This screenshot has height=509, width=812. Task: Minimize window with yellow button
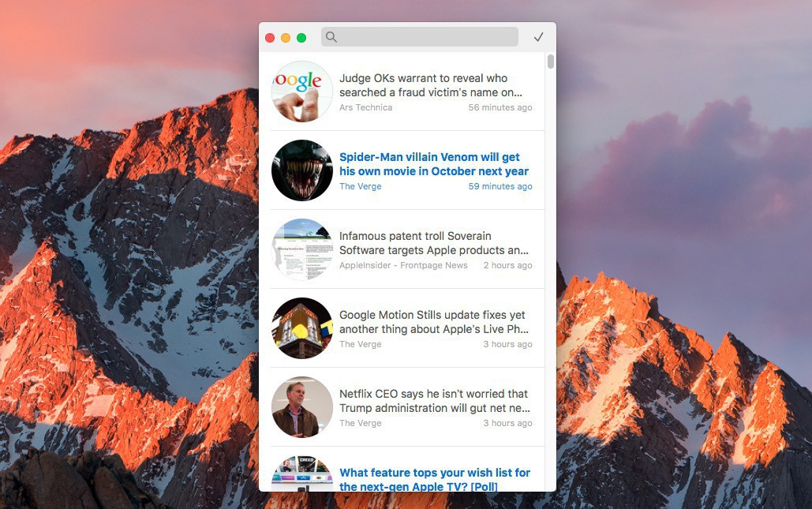(x=286, y=38)
